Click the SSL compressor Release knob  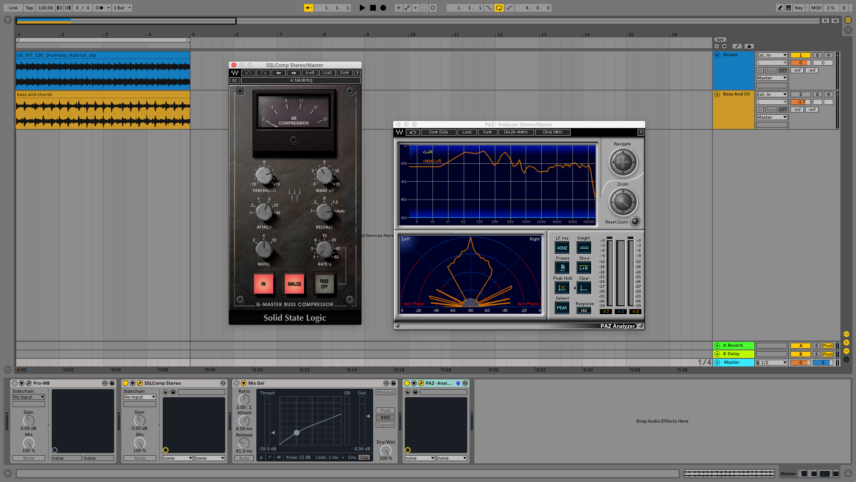pyautogui.click(x=324, y=212)
